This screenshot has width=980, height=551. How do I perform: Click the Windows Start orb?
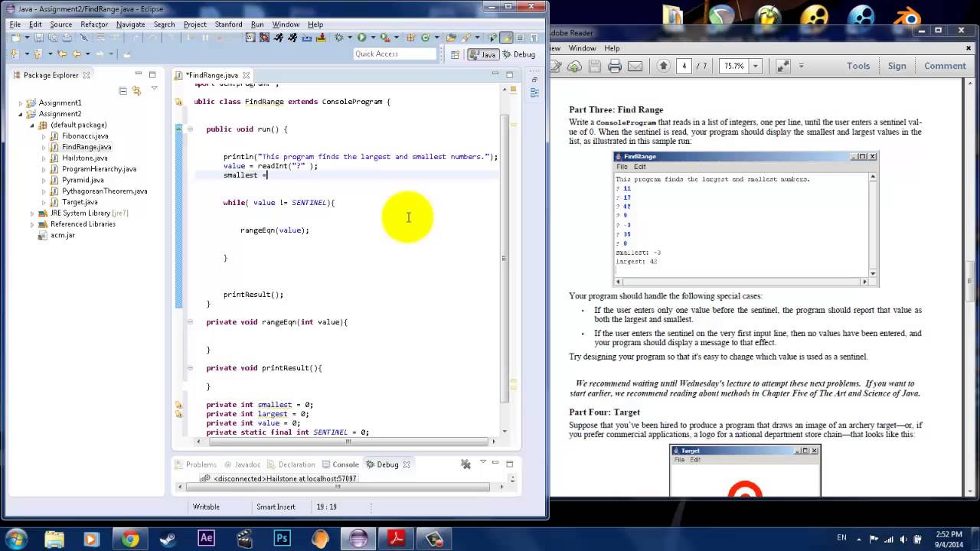click(16, 538)
